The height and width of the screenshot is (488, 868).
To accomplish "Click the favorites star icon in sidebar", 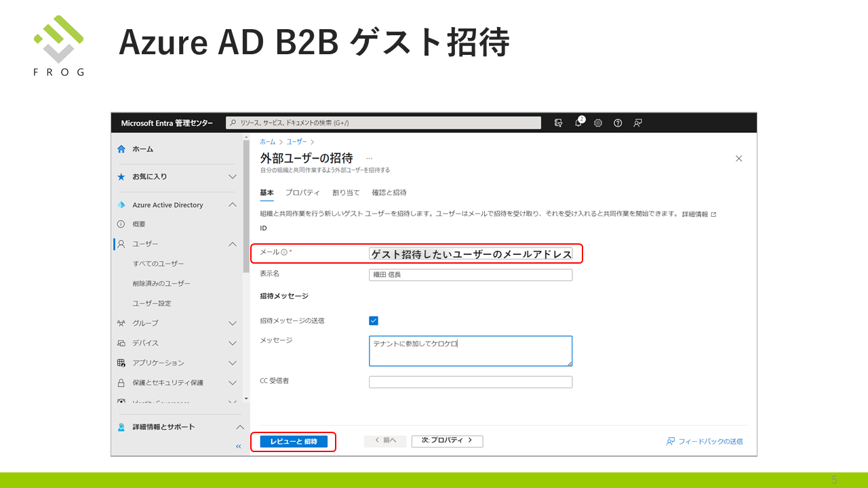I will click(121, 176).
